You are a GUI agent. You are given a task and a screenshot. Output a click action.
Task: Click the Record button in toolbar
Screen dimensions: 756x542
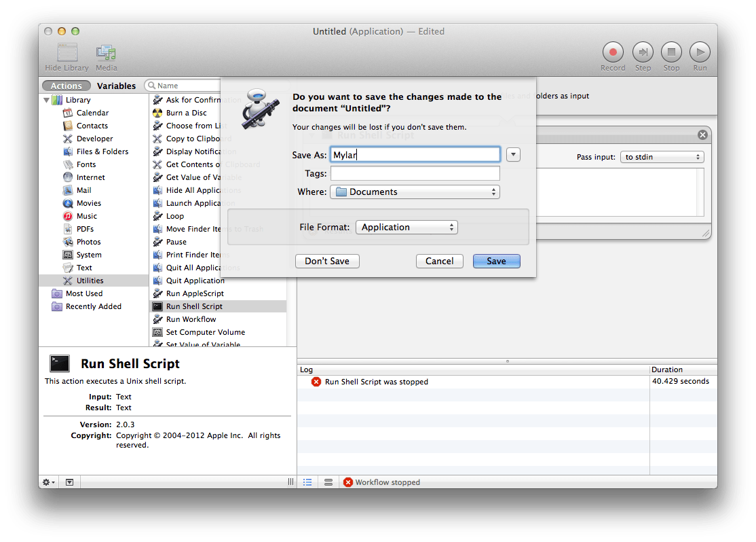point(613,52)
